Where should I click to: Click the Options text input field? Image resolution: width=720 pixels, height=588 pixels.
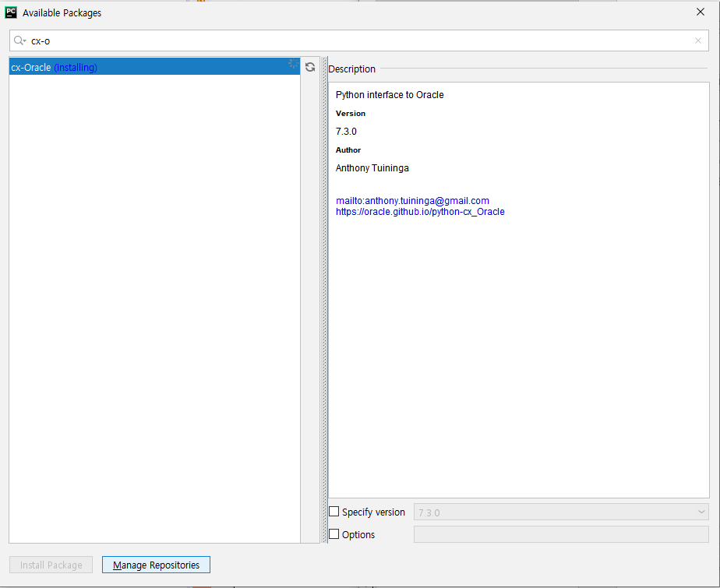tap(561, 534)
